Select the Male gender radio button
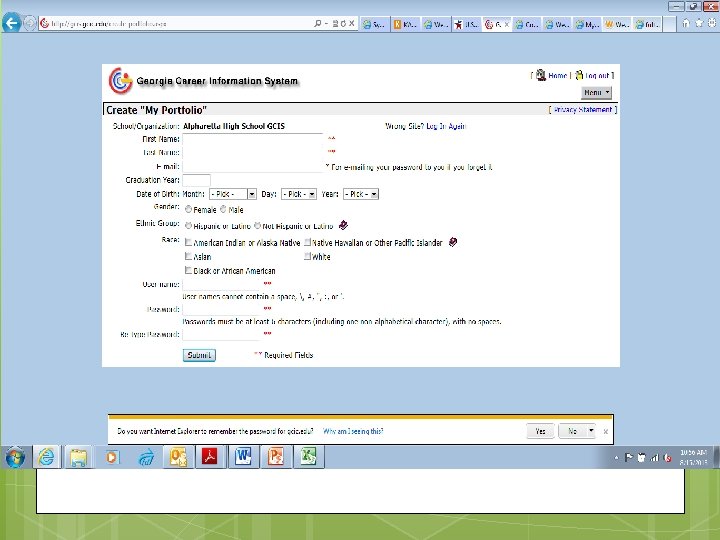720x540 pixels. [223, 209]
